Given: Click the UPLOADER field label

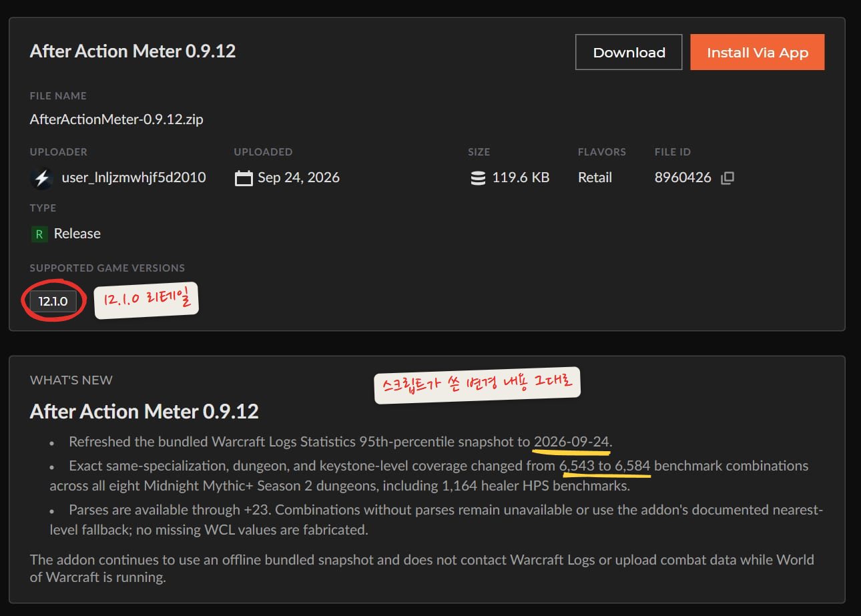Looking at the screenshot, I should (x=59, y=152).
